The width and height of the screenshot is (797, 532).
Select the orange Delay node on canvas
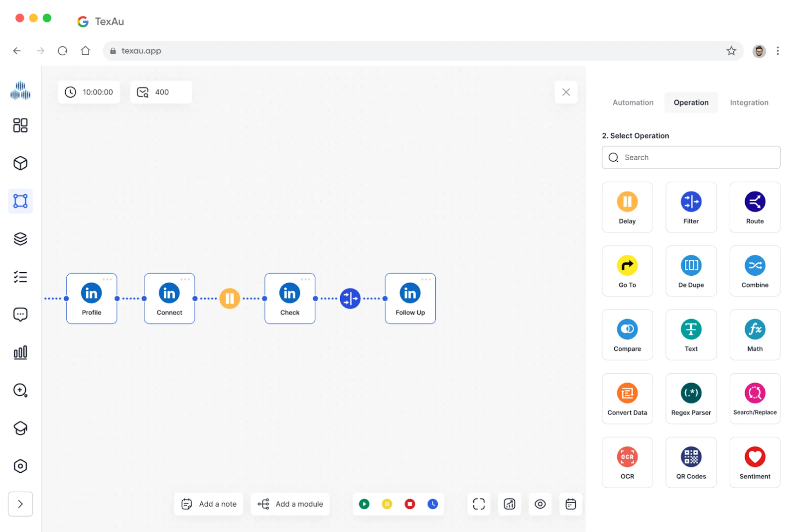pos(230,299)
